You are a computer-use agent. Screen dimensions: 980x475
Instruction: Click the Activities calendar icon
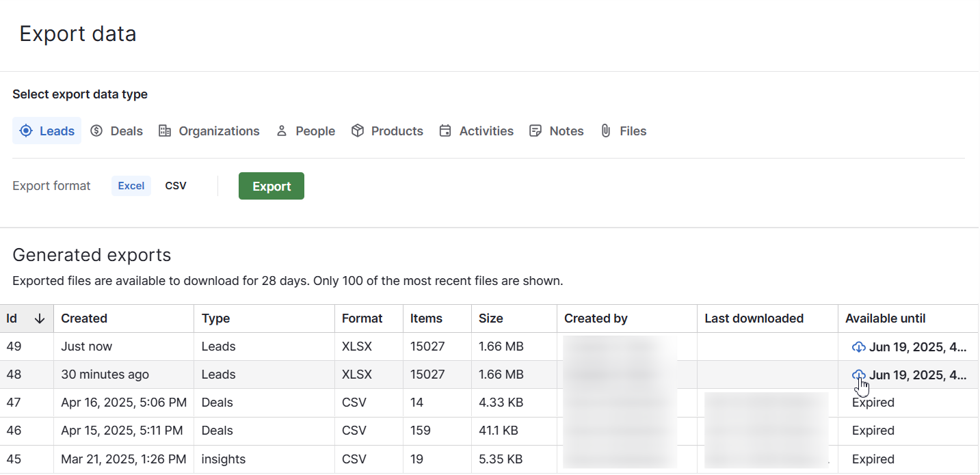445,131
